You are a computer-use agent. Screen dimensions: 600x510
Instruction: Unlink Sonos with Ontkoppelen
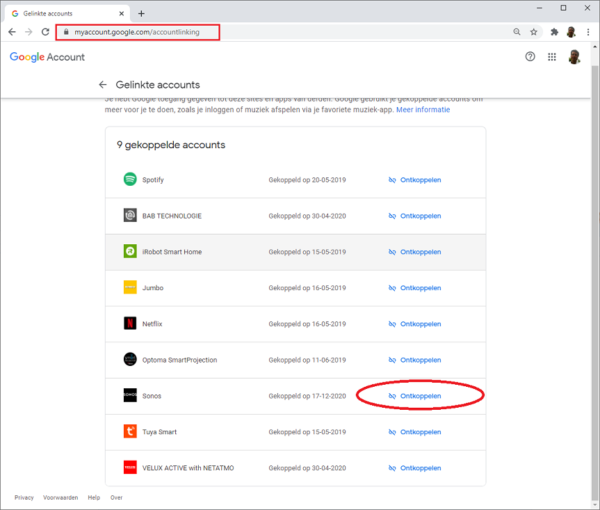[x=415, y=396]
